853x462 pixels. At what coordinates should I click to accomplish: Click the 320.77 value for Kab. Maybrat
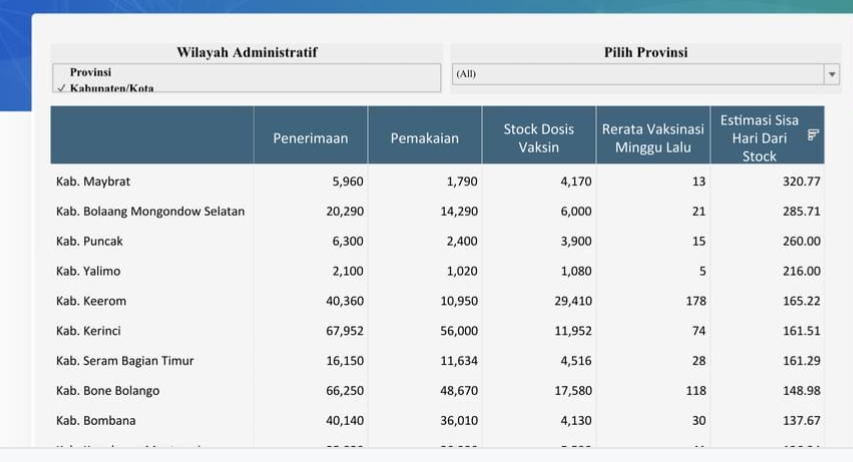pyautogui.click(x=801, y=181)
